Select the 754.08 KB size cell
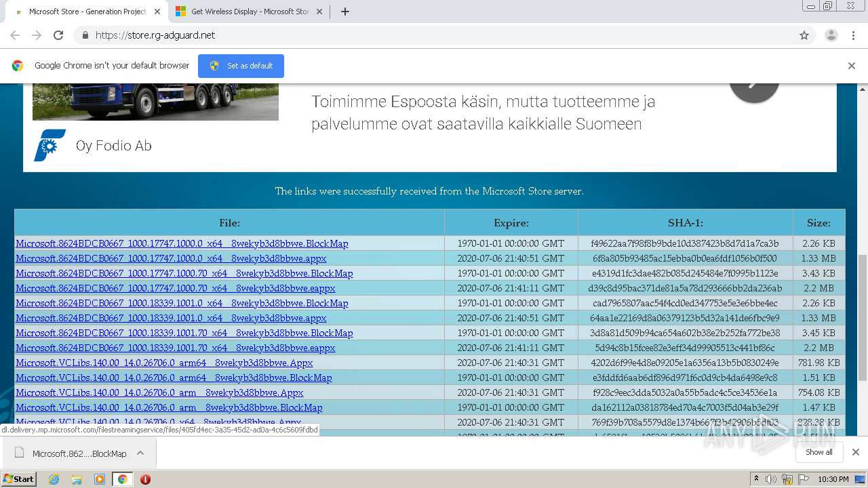The height and width of the screenshot is (488, 868). point(818,392)
